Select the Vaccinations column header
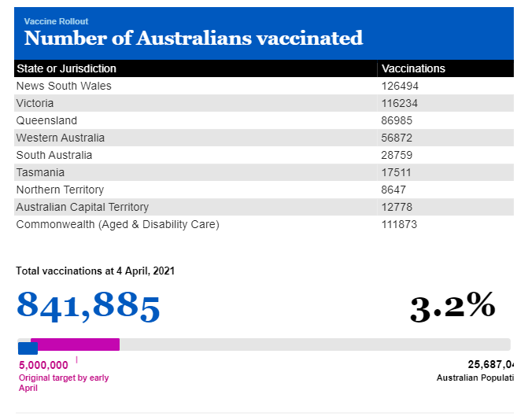The image size is (532, 420). (413, 68)
